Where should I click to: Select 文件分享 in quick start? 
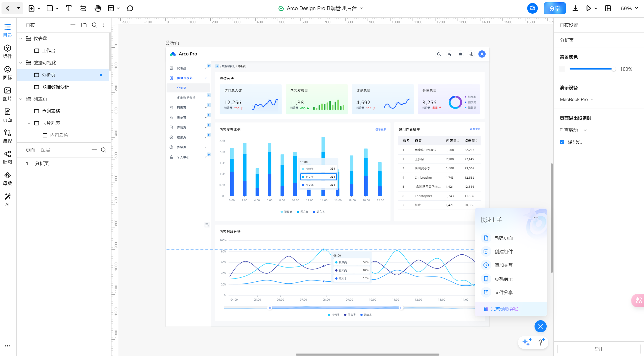pos(503,293)
